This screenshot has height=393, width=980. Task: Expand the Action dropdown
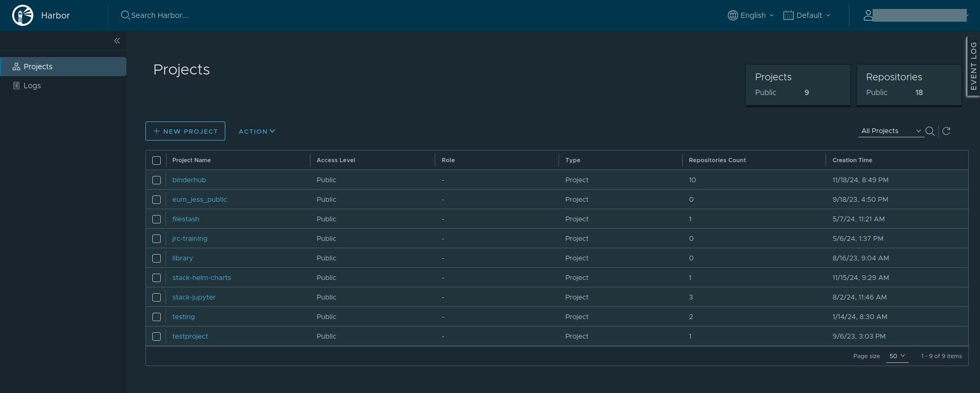click(257, 132)
